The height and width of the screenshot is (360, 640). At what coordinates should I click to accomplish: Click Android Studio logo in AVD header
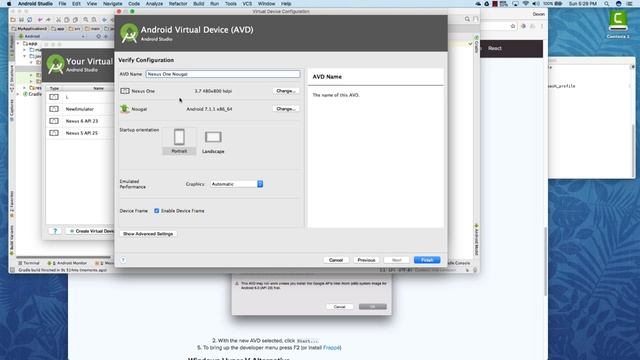[129, 33]
